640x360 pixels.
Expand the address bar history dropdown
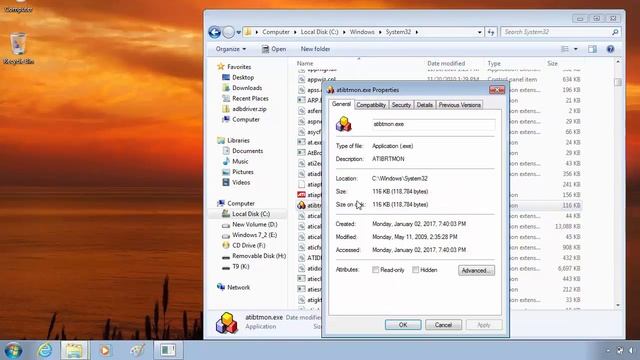click(x=480, y=32)
